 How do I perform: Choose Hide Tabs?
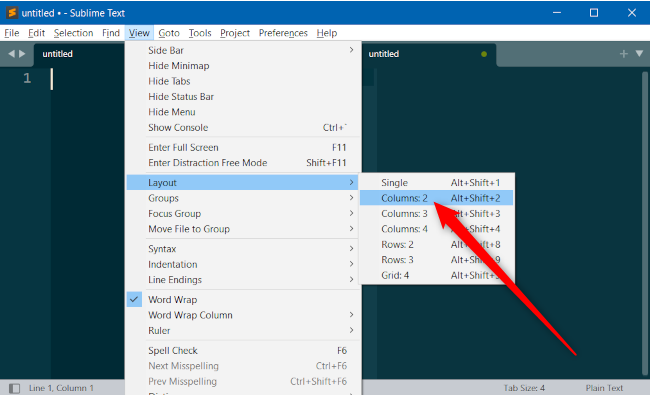coord(243,81)
